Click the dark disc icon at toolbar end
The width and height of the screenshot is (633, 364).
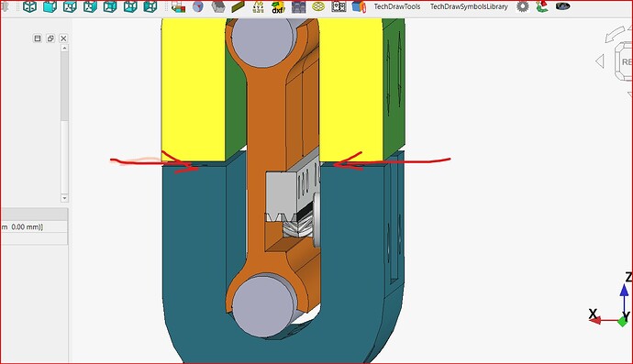point(562,6)
